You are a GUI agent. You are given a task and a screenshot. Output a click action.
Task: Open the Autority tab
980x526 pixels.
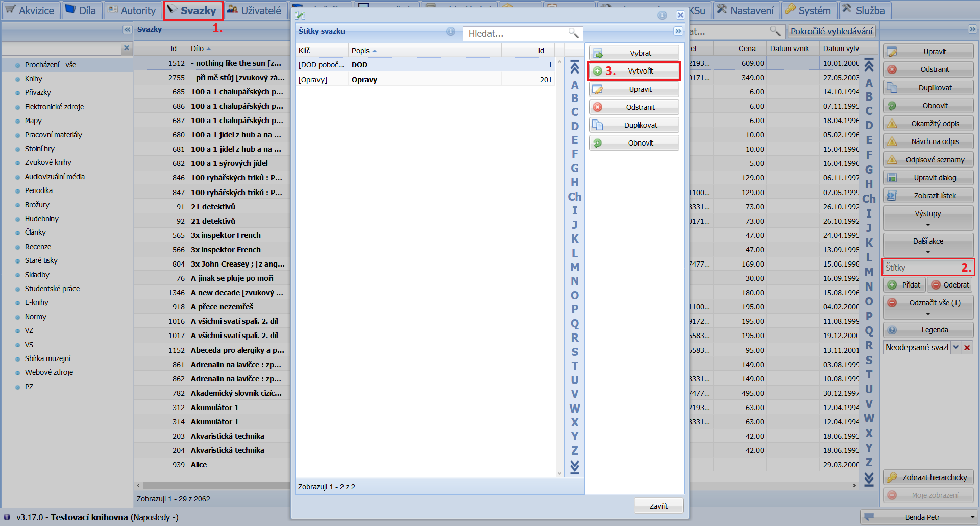point(132,10)
